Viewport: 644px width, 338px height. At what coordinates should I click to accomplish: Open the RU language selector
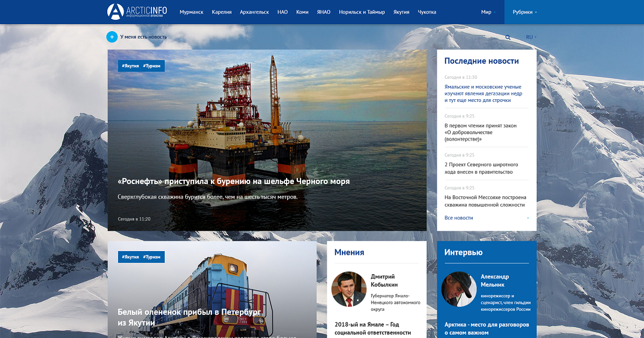(x=531, y=37)
